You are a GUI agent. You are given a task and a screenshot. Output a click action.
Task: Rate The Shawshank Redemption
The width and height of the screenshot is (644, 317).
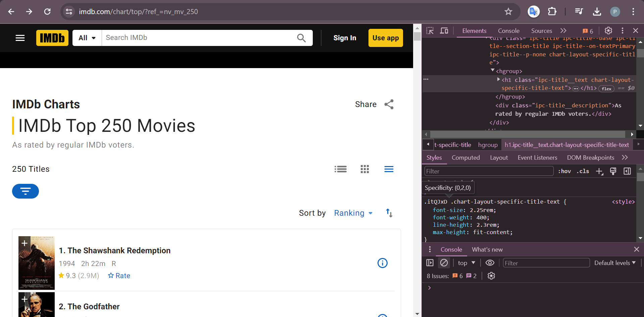pos(119,276)
